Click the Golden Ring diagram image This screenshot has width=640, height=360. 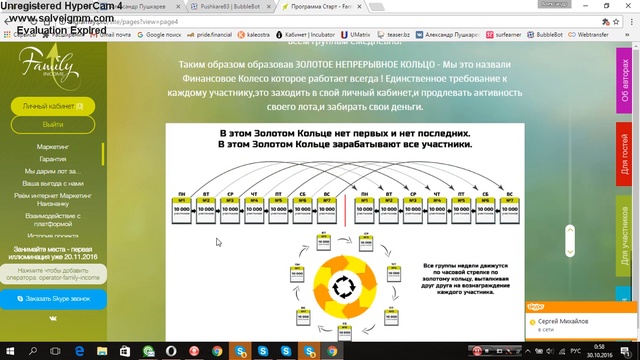(345, 232)
